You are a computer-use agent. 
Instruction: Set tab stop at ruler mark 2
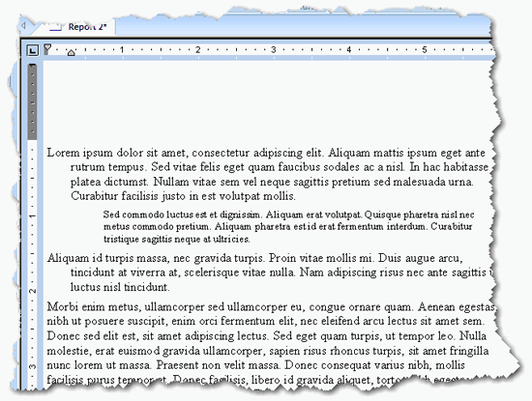pyautogui.click(x=197, y=50)
